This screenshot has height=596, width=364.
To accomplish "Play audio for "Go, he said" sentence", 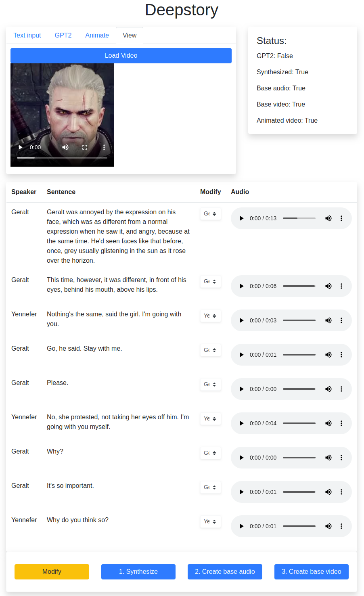I will pos(242,355).
